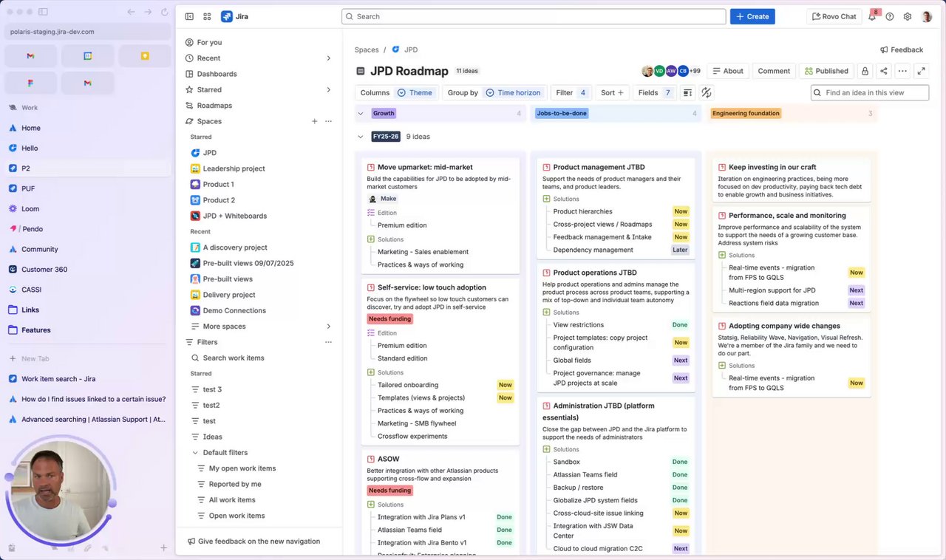Click the JPD space icon in breadcrumb
Viewport: 946px width, 560px height.
[x=395, y=49]
